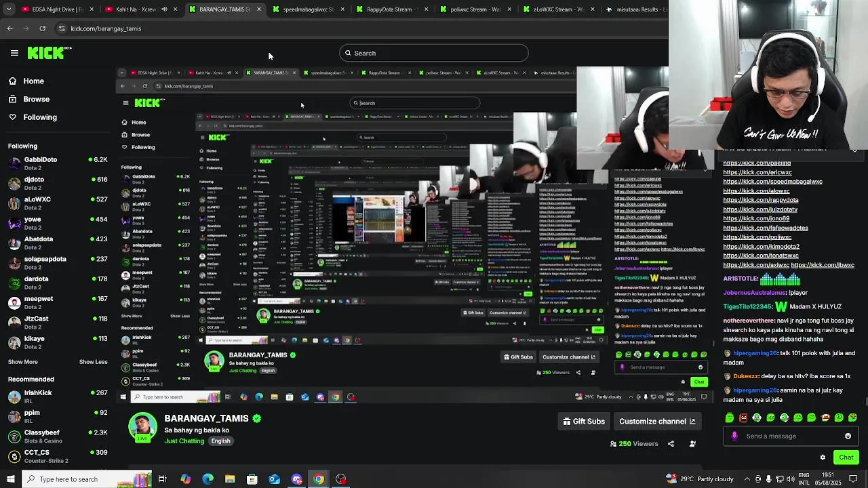Open chat settings gear

click(x=823, y=457)
